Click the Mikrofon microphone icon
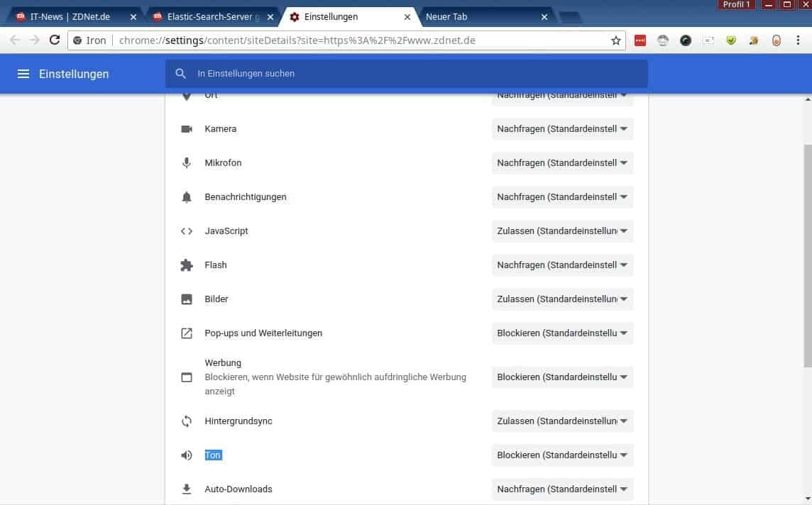This screenshot has height=505, width=812. 187,163
